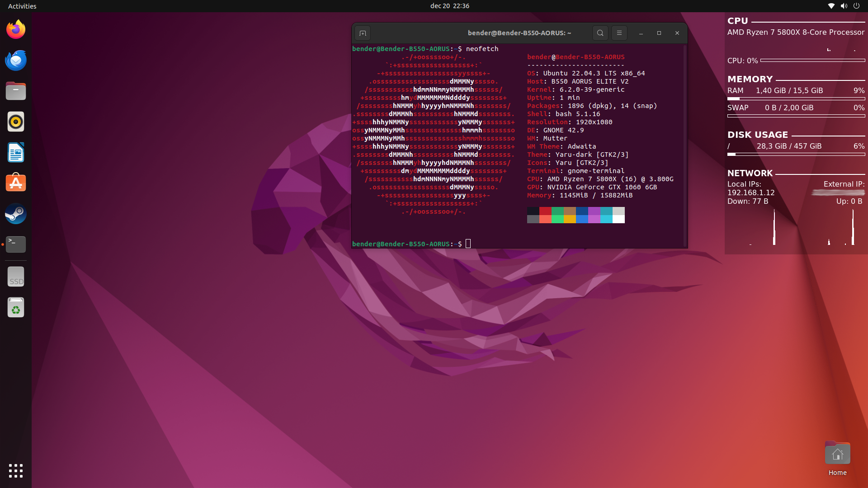Click the Memory '1145MiB / 15882MiB' line

pos(580,195)
